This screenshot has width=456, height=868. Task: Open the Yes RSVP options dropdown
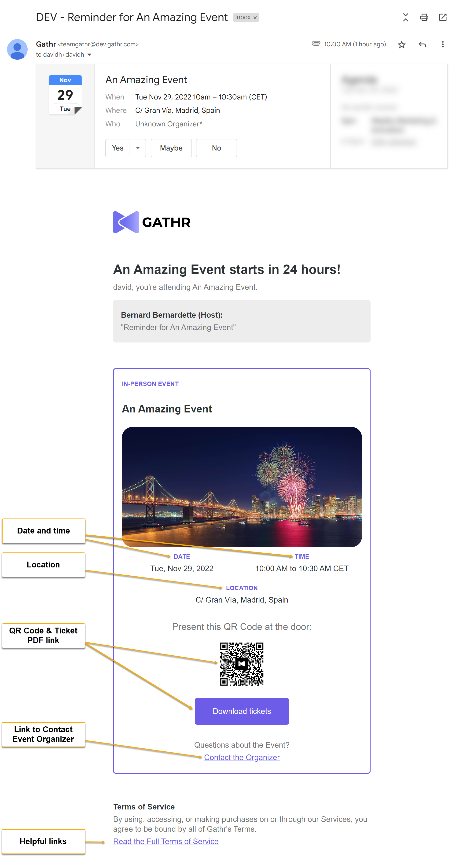pos(137,148)
